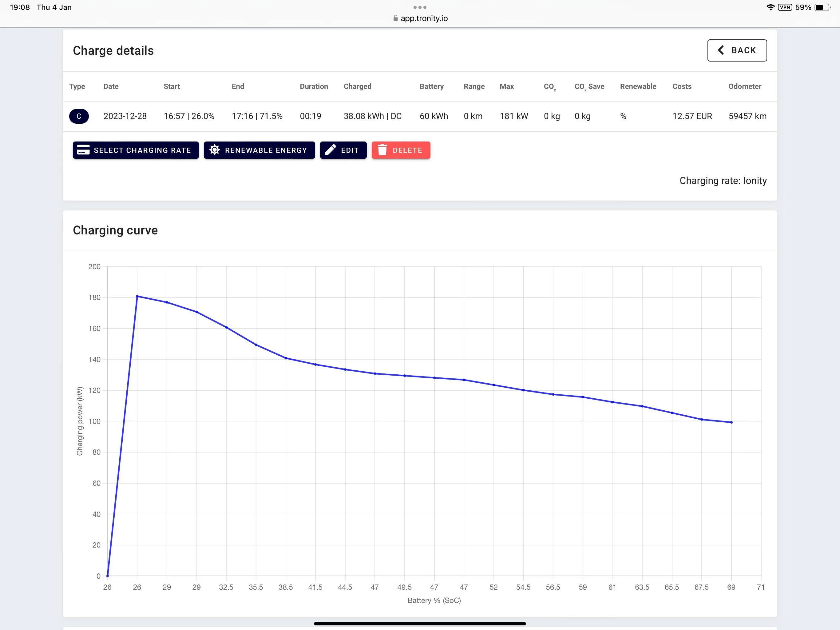Tap the VPN status icon

[785, 7]
